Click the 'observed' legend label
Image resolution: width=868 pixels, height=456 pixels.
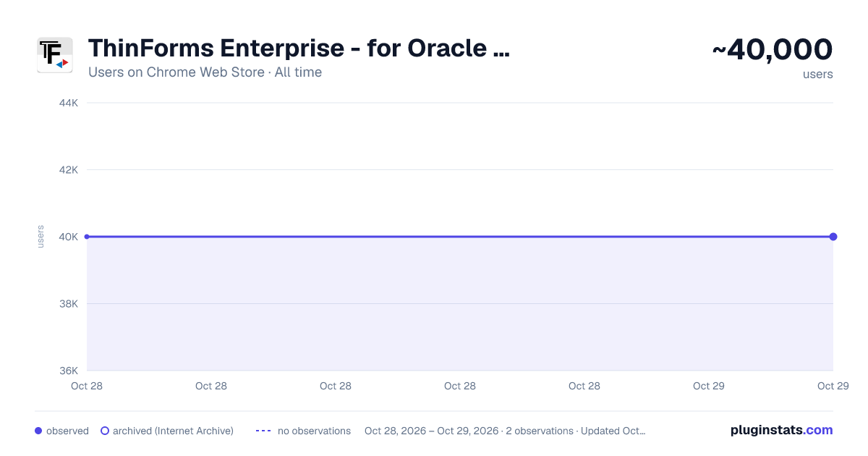(x=67, y=431)
